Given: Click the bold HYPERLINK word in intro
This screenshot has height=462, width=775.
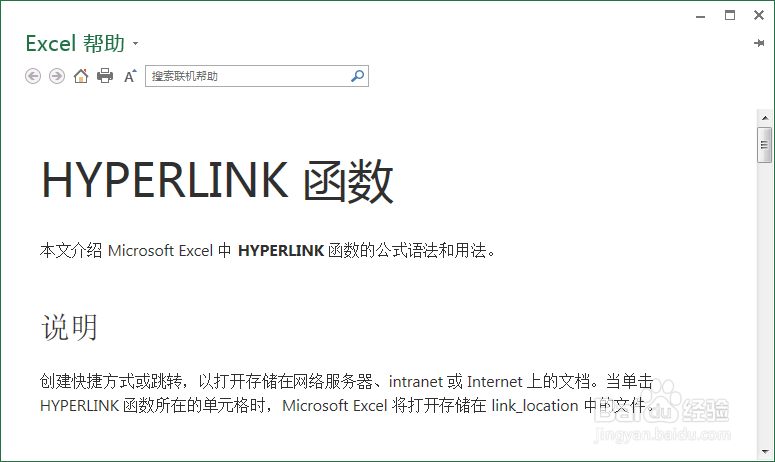Looking at the screenshot, I should coord(281,251).
